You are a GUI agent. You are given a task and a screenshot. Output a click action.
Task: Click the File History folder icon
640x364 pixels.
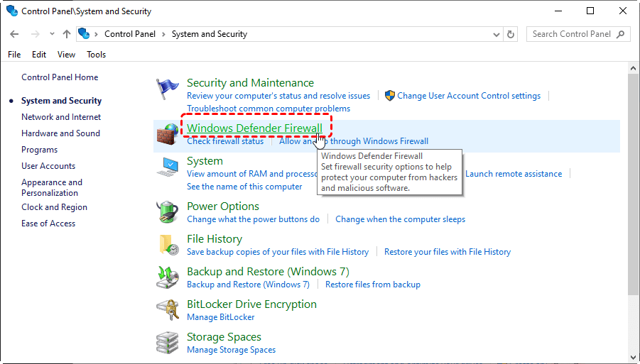click(x=168, y=245)
